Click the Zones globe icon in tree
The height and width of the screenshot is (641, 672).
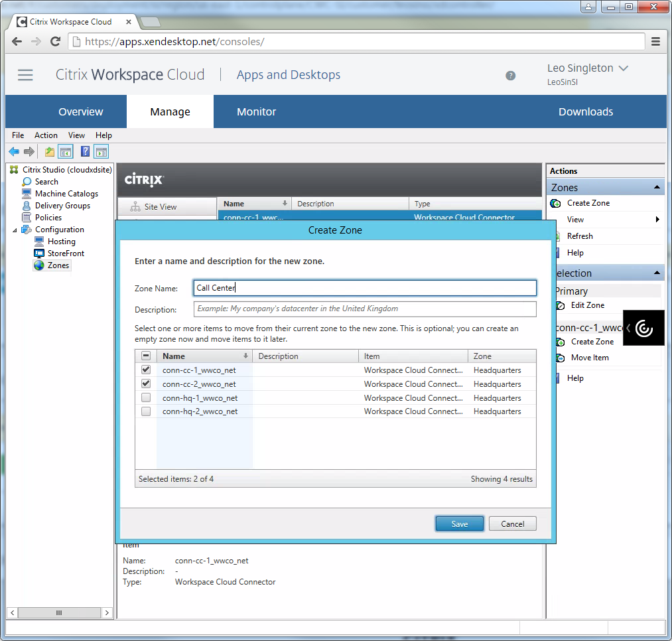39,265
